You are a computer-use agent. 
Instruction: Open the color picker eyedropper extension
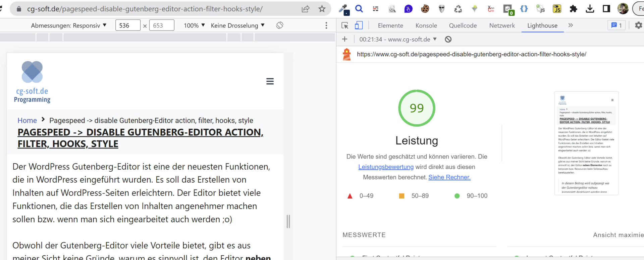click(x=344, y=9)
